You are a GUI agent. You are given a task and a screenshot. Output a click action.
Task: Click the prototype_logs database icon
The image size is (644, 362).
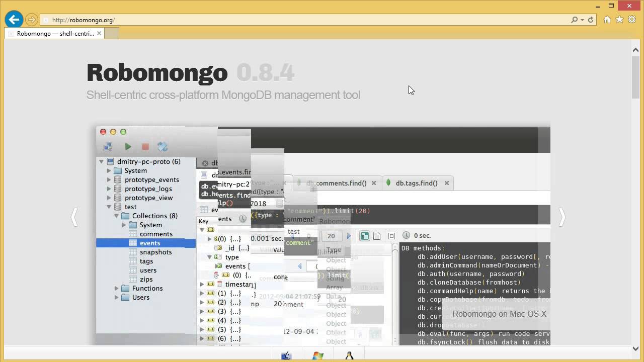(118, 189)
